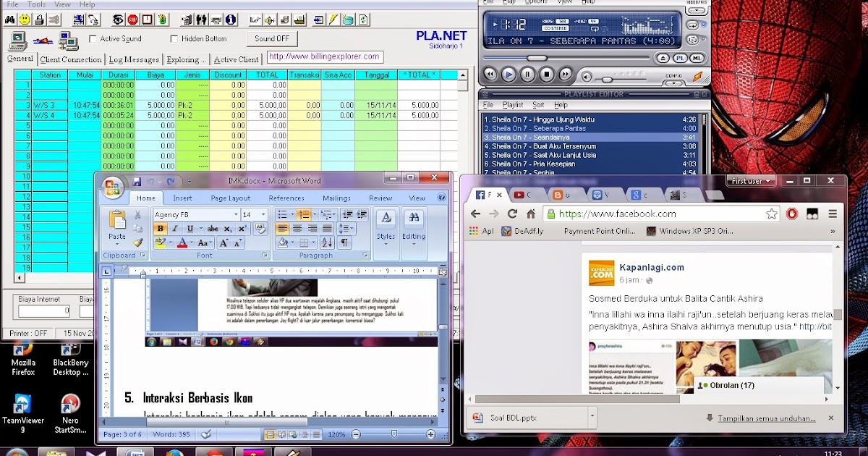Apply superscript formatting in Word
The width and height of the screenshot is (868, 456).
click(x=242, y=229)
